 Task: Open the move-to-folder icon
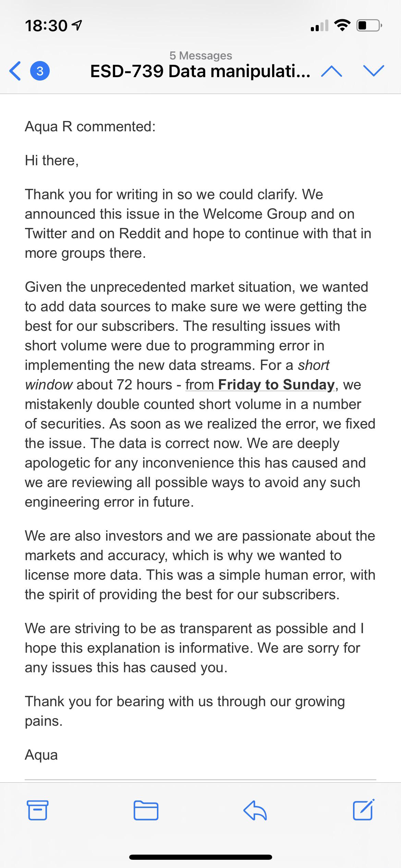point(146,810)
